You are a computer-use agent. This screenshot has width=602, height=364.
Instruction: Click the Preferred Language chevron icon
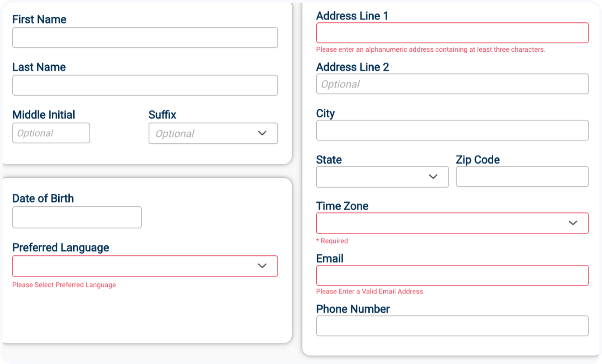(262, 266)
